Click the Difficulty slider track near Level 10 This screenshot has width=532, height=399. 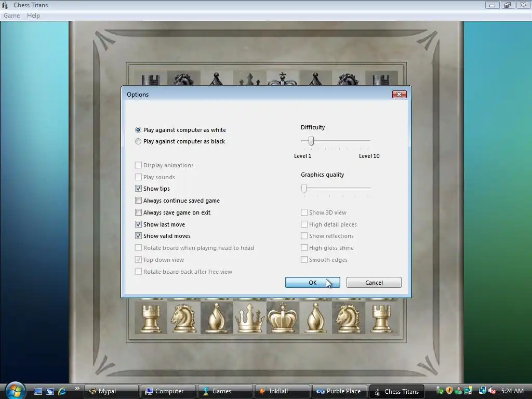(x=368, y=140)
